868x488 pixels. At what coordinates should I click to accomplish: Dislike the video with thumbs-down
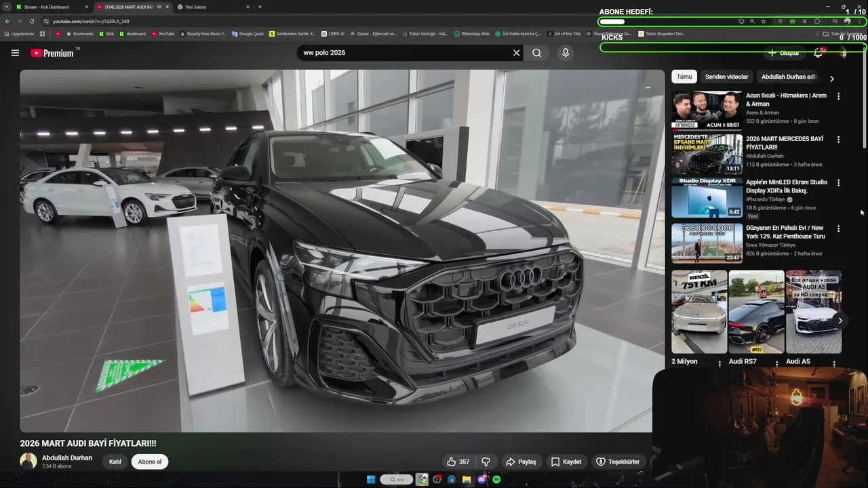[486, 462]
